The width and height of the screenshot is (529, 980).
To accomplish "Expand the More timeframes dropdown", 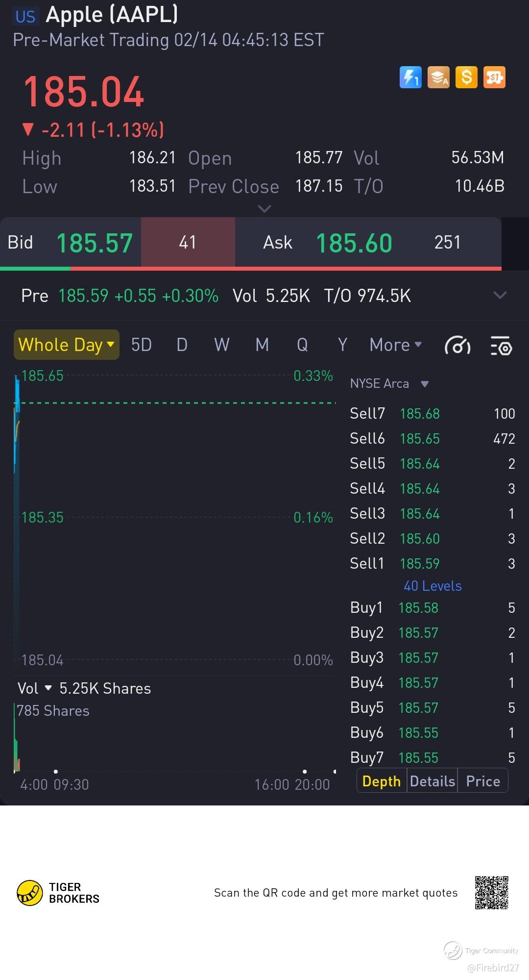I will (395, 345).
